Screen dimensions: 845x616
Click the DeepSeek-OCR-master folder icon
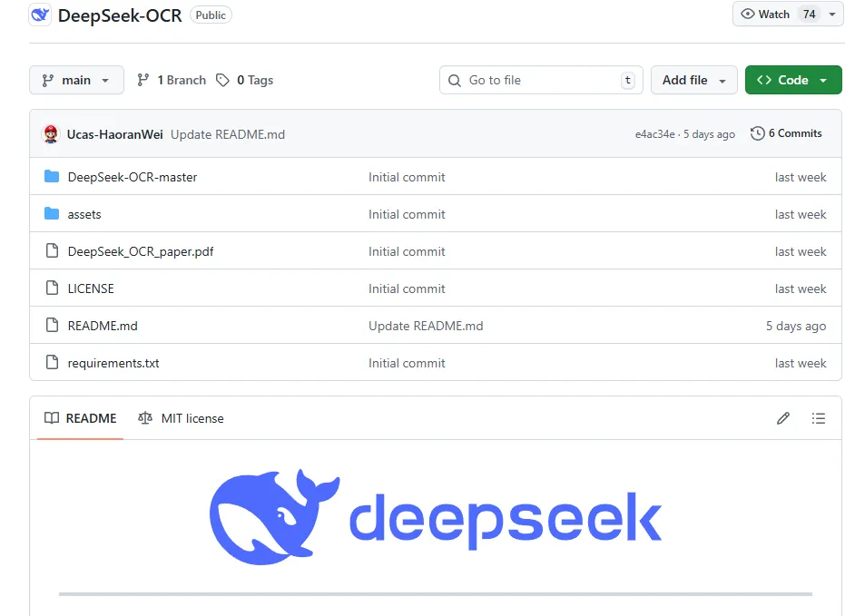[x=52, y=177]
